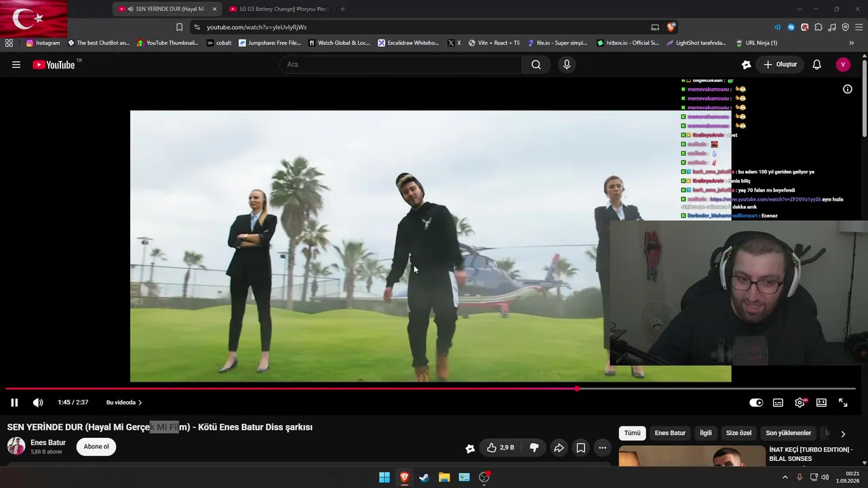Viewport: 868px width, 488px height.
Task: Enter full screen mode
Action: [843, 403]
